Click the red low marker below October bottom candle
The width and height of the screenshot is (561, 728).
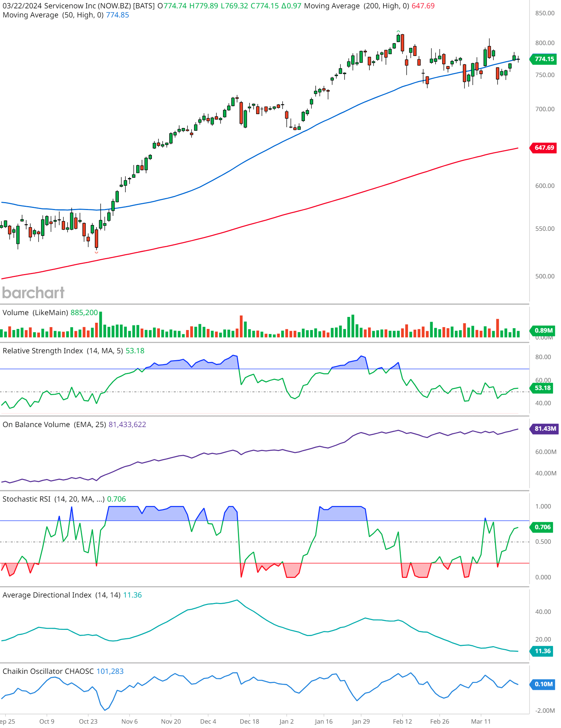pyautogui.click(x=96, y=252)
